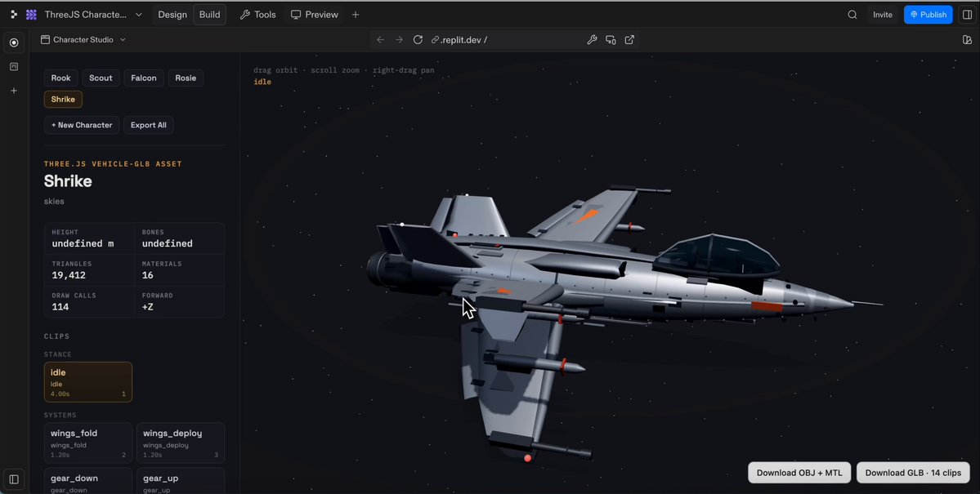The height and width of the screenshot is (494, 980).
Task: Open the Preview tab
Action: click(315, 15)
